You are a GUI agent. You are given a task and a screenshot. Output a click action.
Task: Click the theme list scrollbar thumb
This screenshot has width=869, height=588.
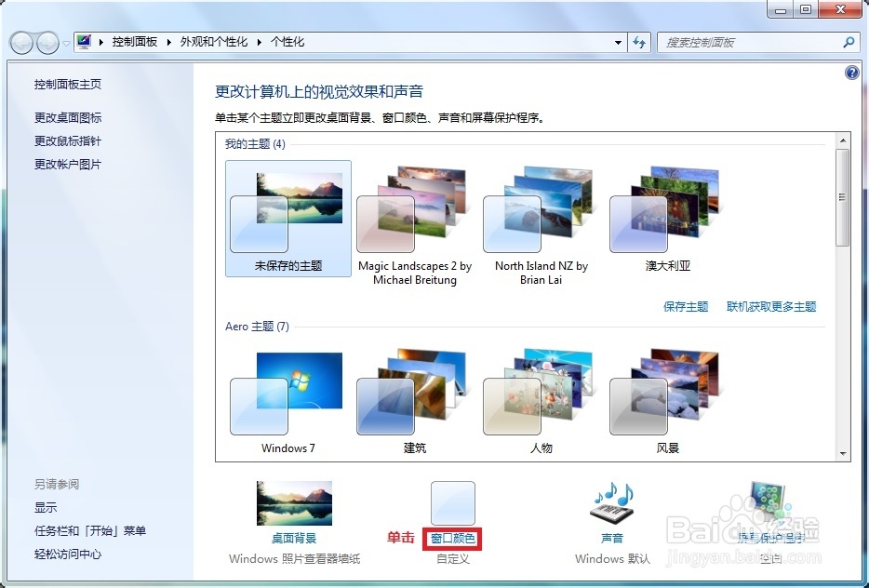pyautogui.click(x=843, y=197)
